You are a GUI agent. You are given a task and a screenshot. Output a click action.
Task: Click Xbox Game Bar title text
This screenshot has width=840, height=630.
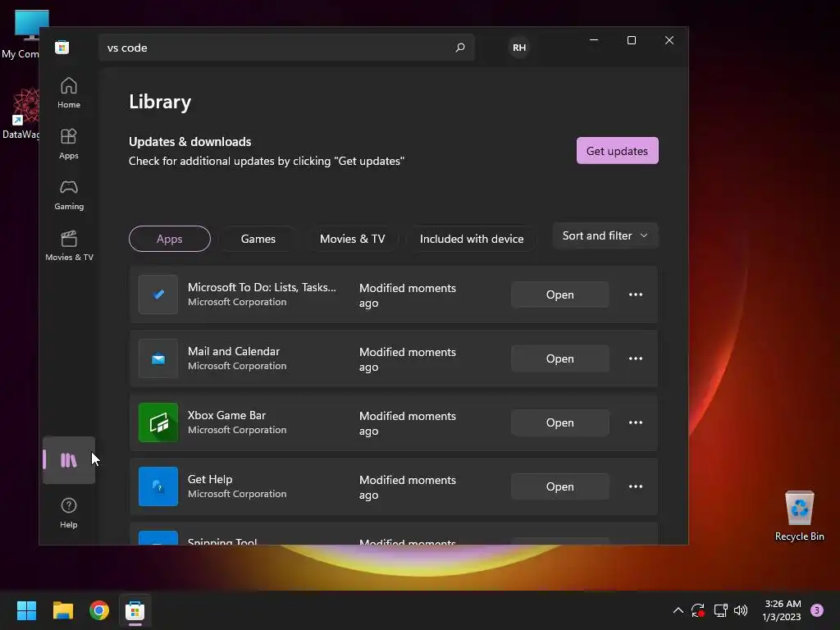point(226,415)
